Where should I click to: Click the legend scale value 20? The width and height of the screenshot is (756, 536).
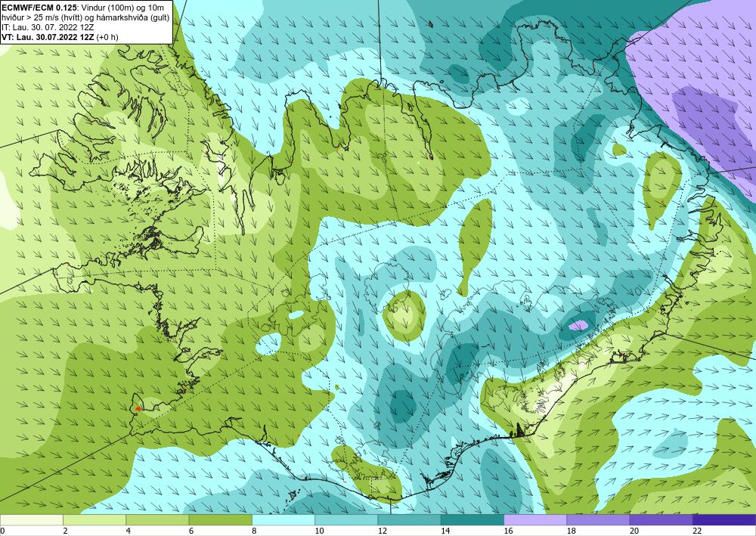pos(634,531)
